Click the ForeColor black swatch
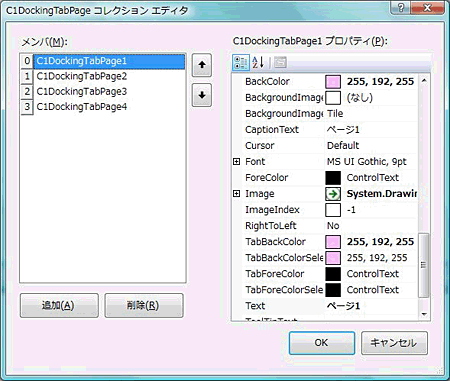The height and width of the screenshot is (381, 450). click(333, 178)
